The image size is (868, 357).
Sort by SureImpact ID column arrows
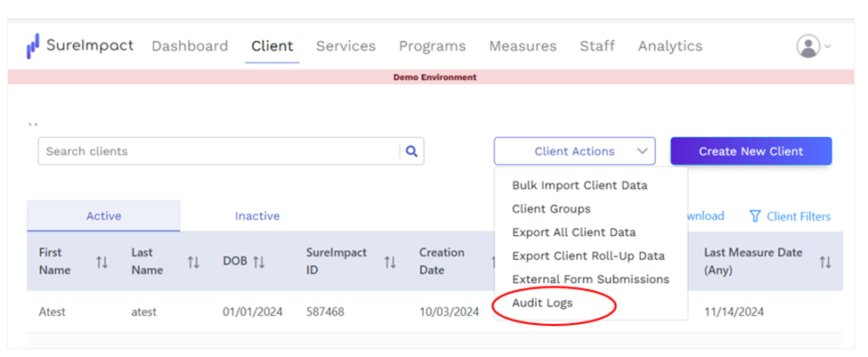point(390,262)
